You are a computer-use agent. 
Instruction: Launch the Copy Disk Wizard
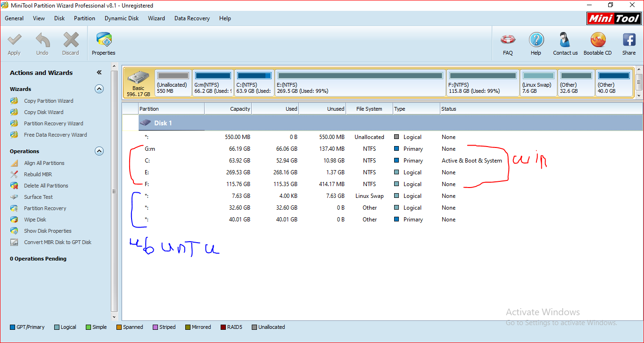tap(43, 112)
